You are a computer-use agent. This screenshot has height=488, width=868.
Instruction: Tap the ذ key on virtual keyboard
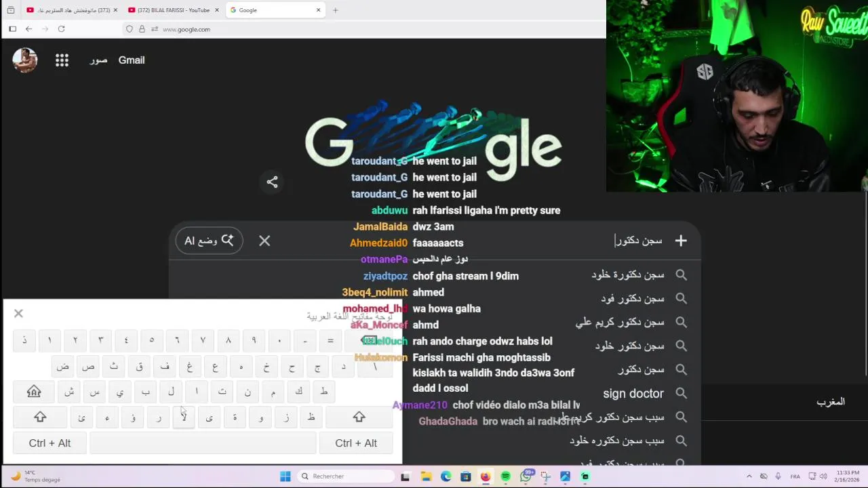coord(24,340)
